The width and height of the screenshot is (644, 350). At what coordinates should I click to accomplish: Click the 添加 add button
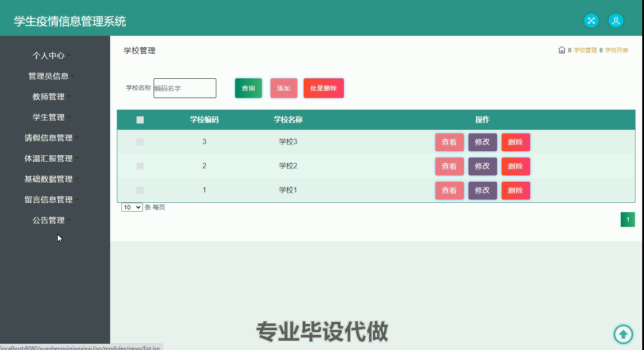tap(283, 88)
